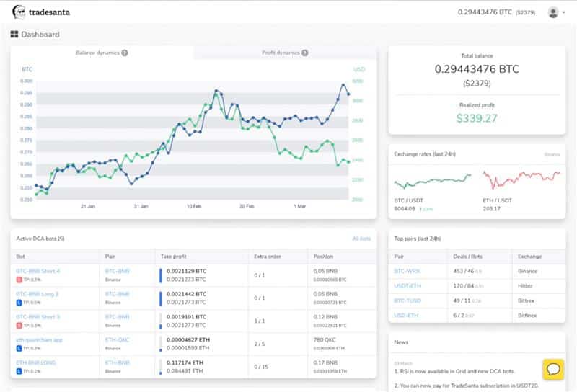577x392 pixels.
Task: Open help icon next to Balance dynamics
Action: [x=125, y=53]
